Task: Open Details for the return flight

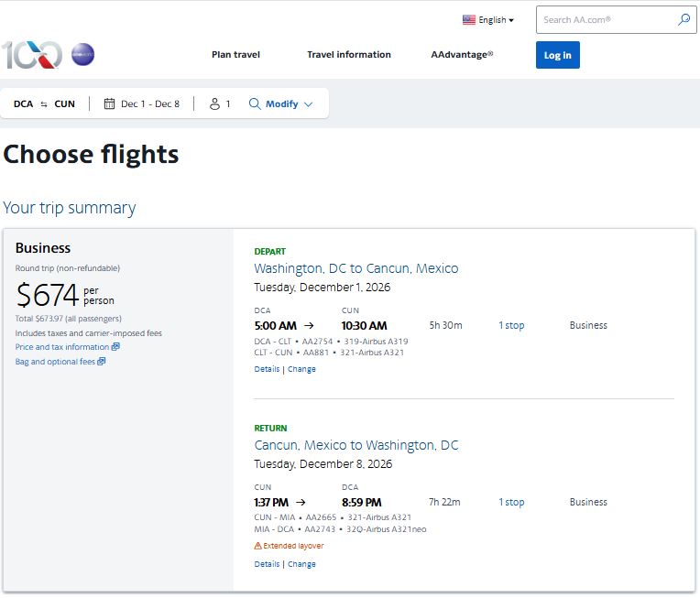Action: [x=267, y=564]
